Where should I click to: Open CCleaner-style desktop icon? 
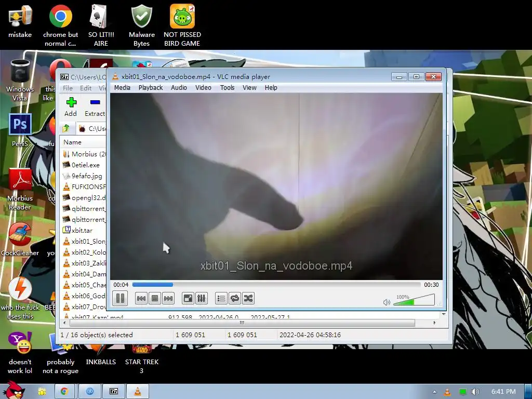20,239
